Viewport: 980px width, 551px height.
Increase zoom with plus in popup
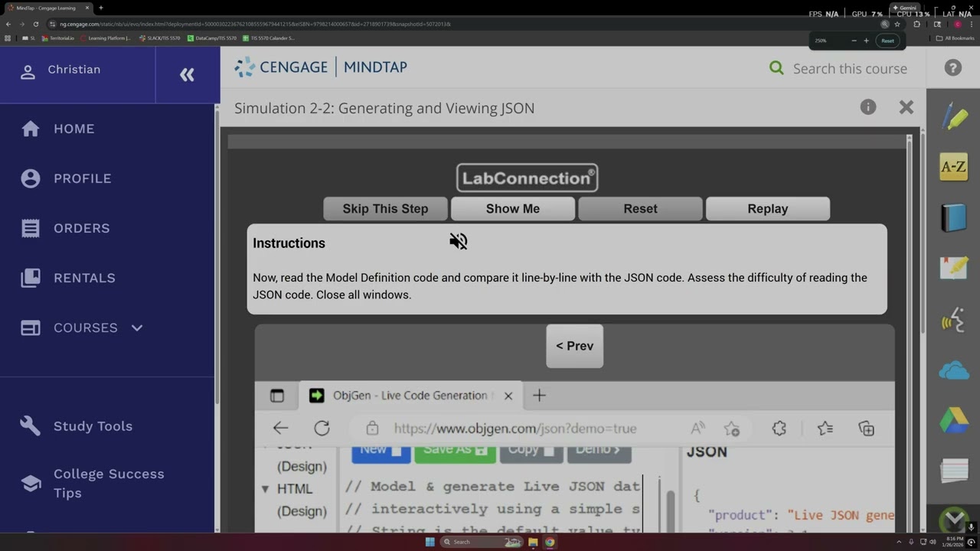click(866, 41)
